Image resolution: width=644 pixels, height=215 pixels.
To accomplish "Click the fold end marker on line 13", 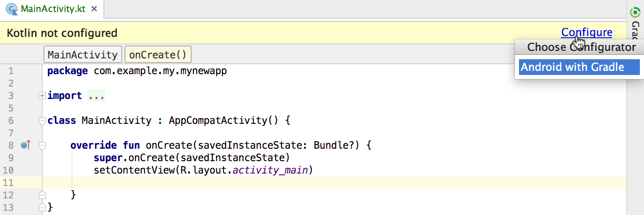I will pyautogui.click(x=42, y=206).
